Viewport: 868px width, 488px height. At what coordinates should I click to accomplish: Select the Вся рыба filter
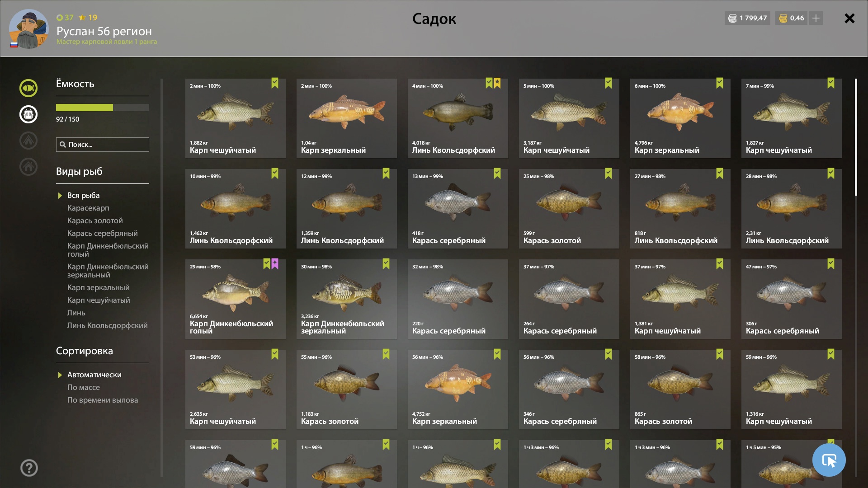click(83, 195)
